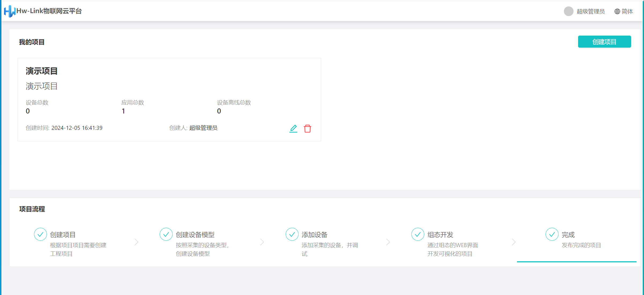644x295 pixels.
Task: Click the 创建项目 step checkmark icon
Action: click(x=40, y=235)
